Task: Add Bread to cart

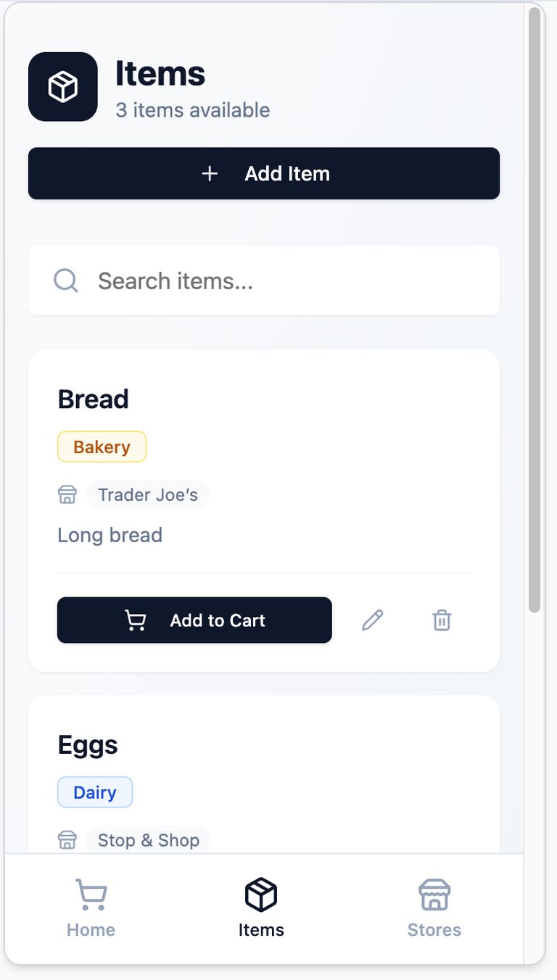Action: [x=194, y=620]
